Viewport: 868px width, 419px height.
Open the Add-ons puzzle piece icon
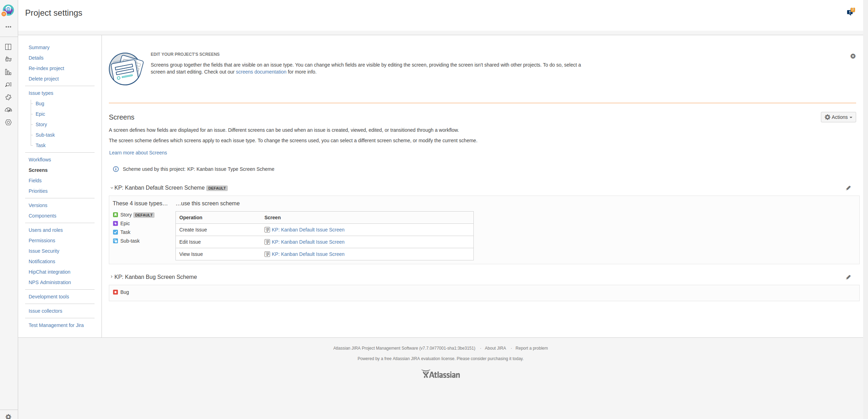click(x=8, y=97)
